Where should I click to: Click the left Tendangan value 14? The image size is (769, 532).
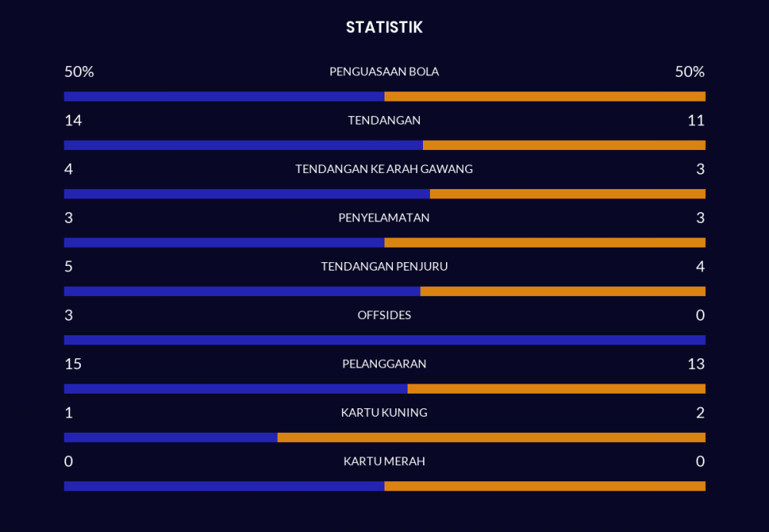click(x=73, y=121)
